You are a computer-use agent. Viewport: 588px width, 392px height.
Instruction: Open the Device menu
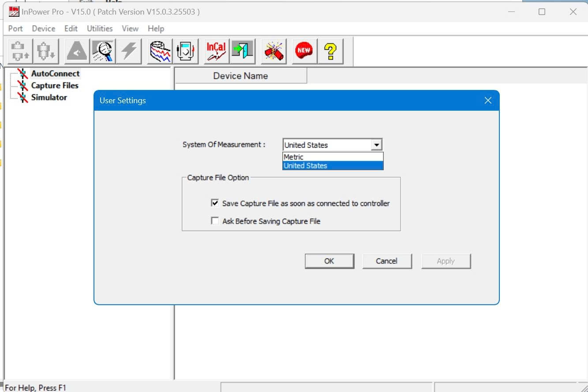(x=44, y=29)
